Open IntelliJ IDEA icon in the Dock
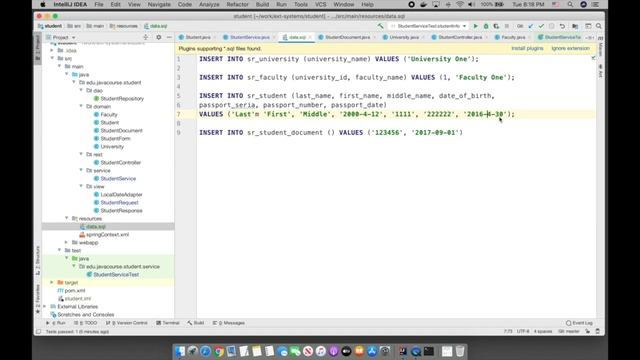 tap(403, 351)
